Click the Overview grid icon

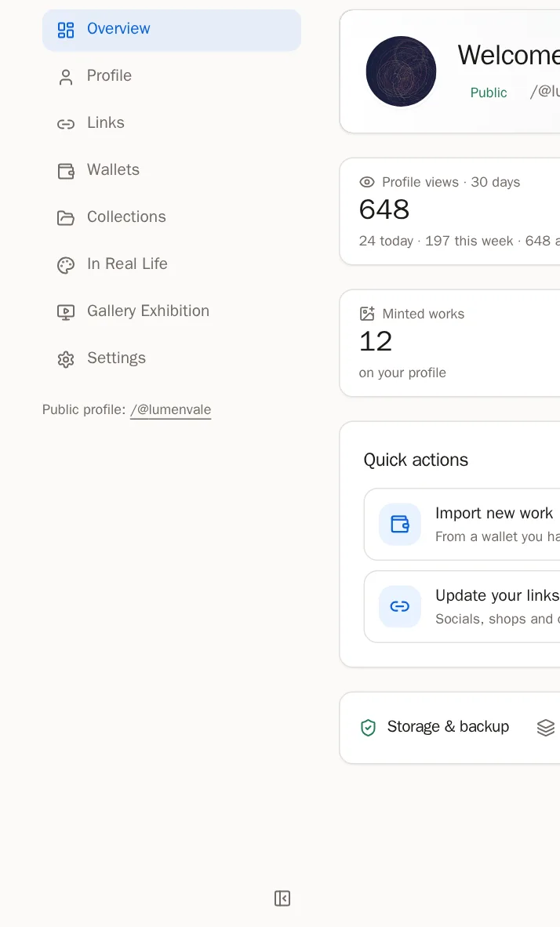[x=66, y=30]
